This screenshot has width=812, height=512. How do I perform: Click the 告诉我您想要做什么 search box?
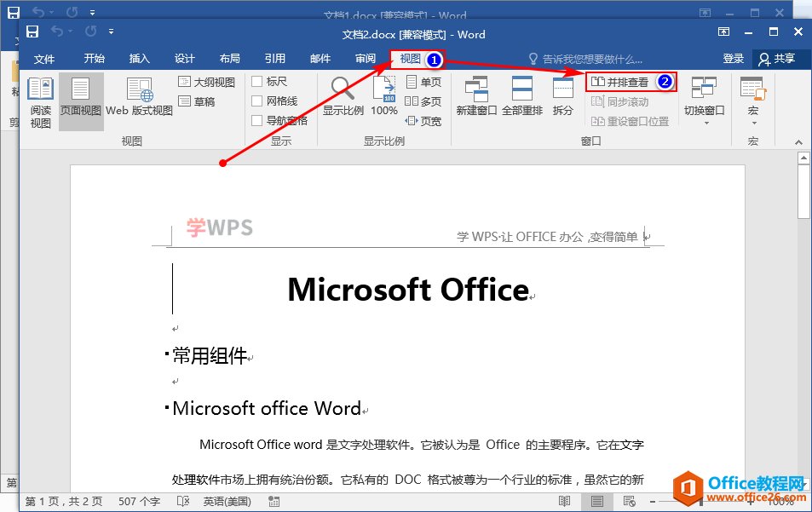pos(585,59)
